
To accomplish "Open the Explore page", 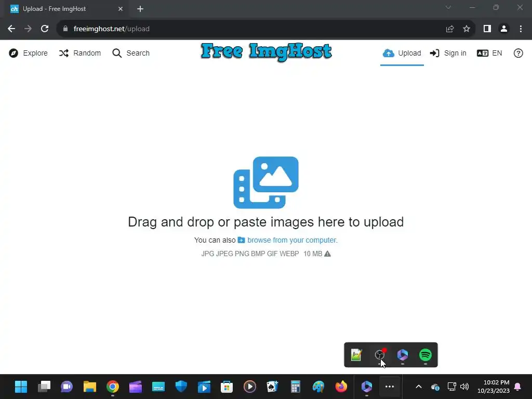I will [x=28, y=54].
